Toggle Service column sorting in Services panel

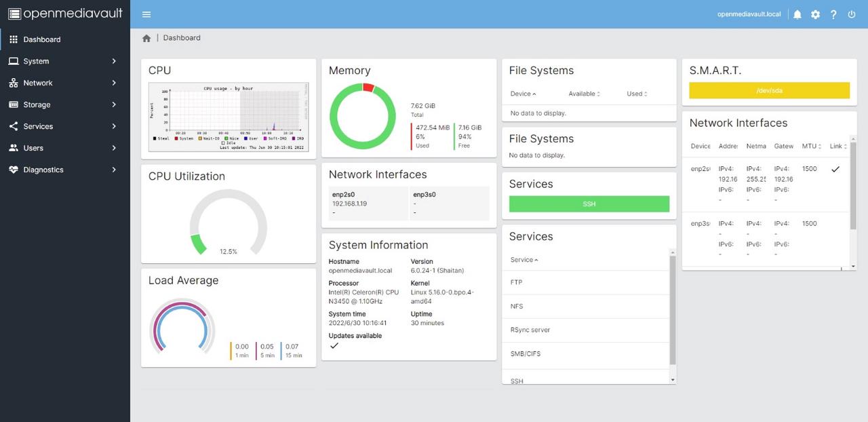click(x=524, y=259)
